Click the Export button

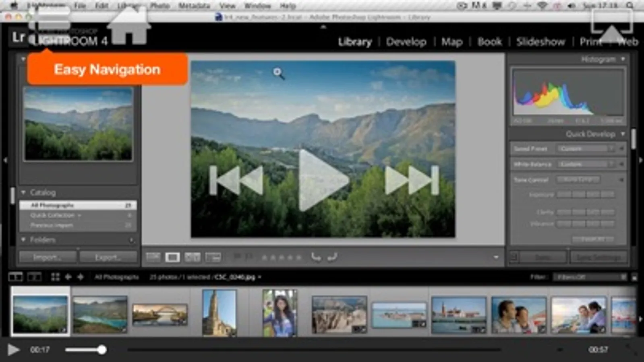point(108,257)
